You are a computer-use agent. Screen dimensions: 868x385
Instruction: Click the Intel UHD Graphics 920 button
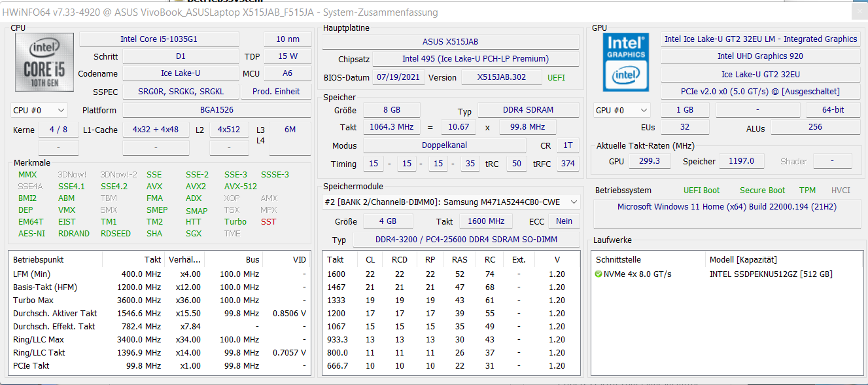click(x=760, y=56)
